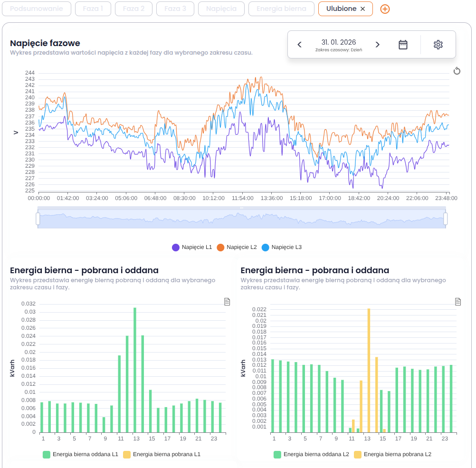
Task: Go to previous day with left arrow
Action: coord(299,45)
